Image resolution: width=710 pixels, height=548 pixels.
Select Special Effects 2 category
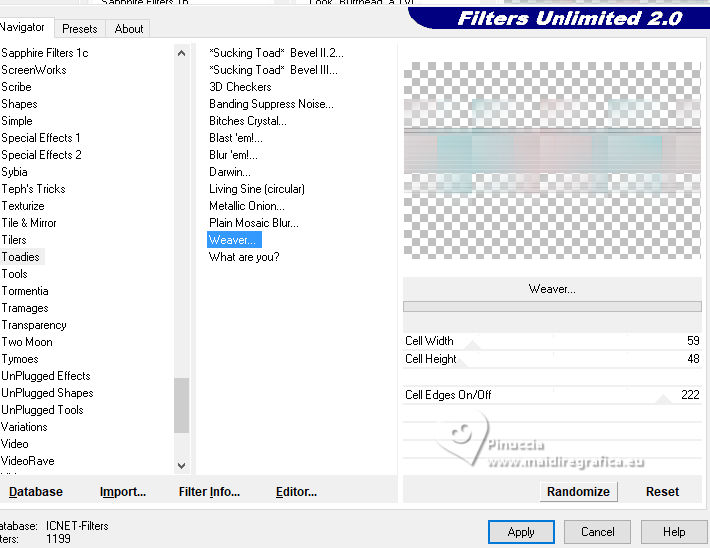tap(41, 155)
